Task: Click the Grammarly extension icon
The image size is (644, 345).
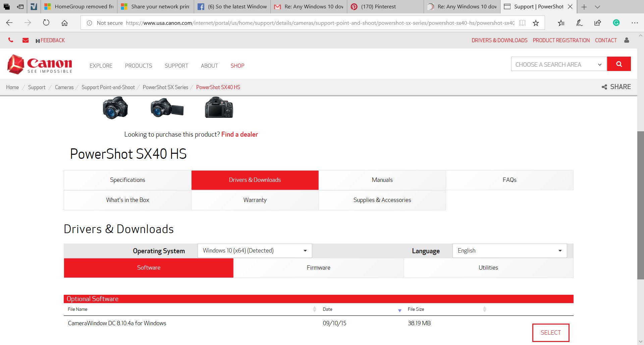Action: coord(616,23)
